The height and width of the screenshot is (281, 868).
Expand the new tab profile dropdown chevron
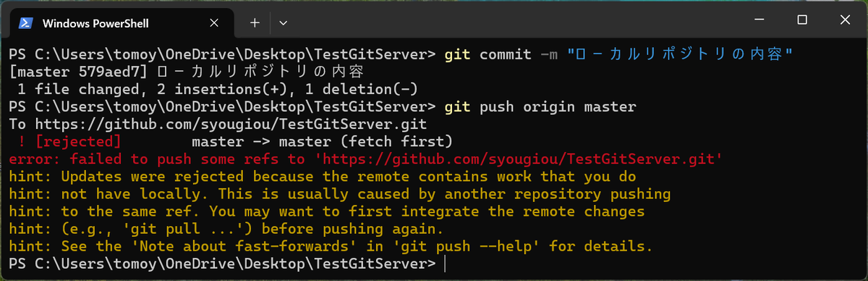click(283, 22)
